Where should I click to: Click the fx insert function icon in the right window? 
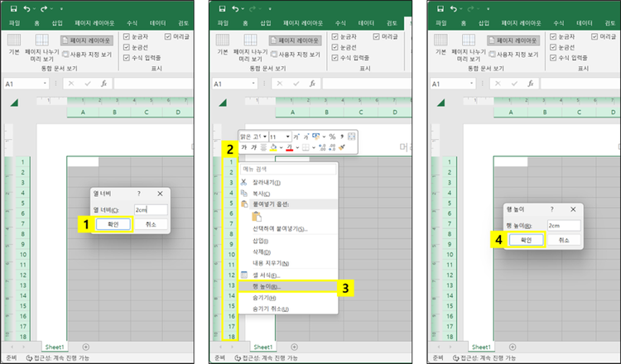click(x=531, y=84)
